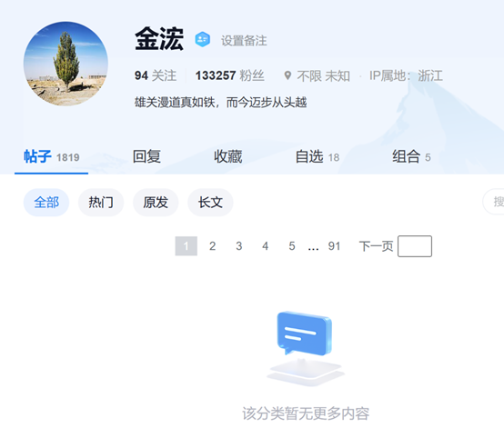504x438 pixels.
Task: Open the 组合 5 tab
Action: point(411,156)
